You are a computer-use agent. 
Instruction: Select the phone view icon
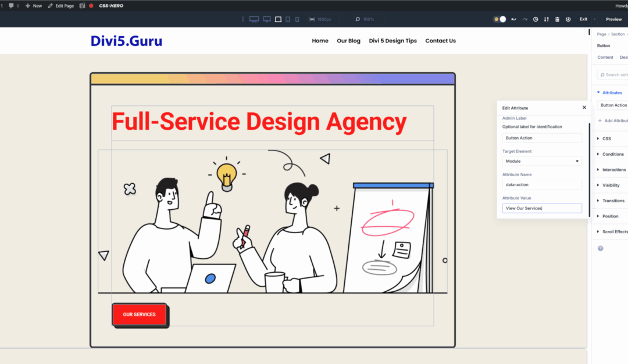(297, 19)
